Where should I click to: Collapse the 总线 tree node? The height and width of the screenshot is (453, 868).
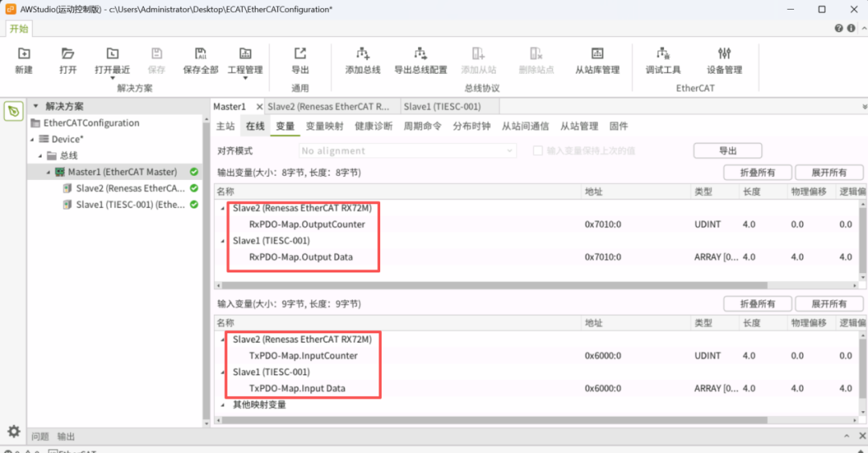40,156
